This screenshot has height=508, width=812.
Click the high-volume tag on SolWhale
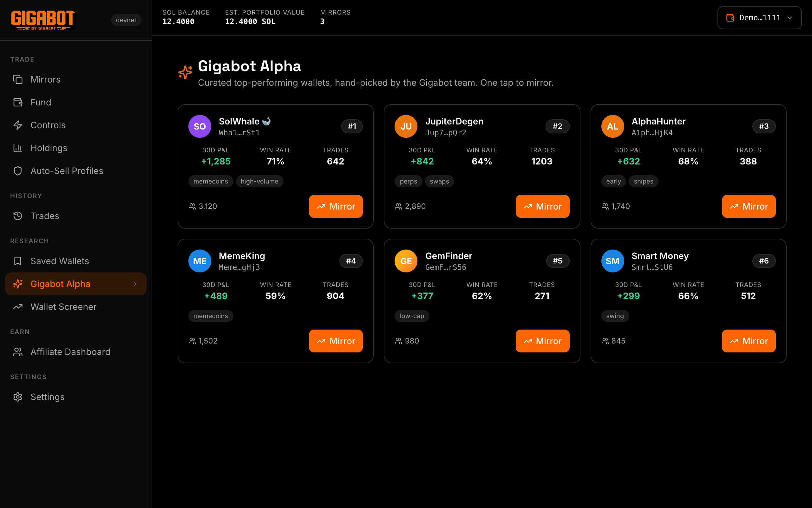tap(259, 181)
